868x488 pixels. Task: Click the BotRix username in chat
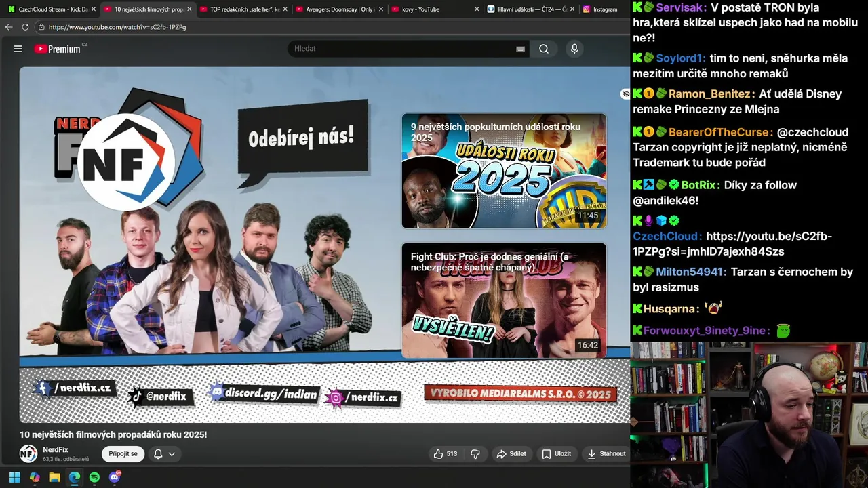pyautogui.click(x=698, y=185)
